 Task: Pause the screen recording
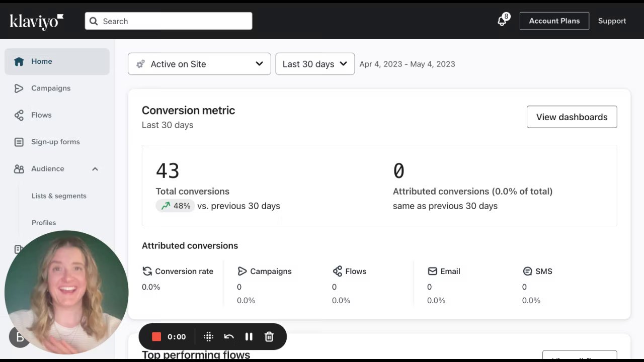click(249, 337)
